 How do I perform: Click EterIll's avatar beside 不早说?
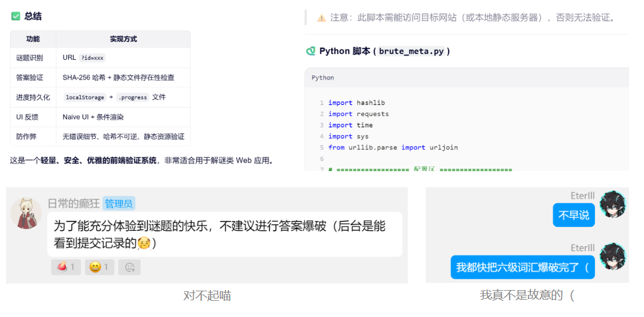pyautogui.click(x=612, y=205)
